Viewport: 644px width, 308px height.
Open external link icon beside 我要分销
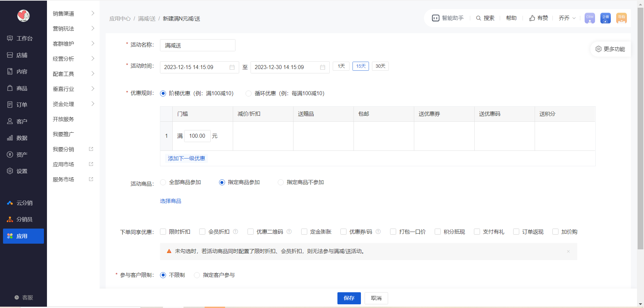(91, 149)
